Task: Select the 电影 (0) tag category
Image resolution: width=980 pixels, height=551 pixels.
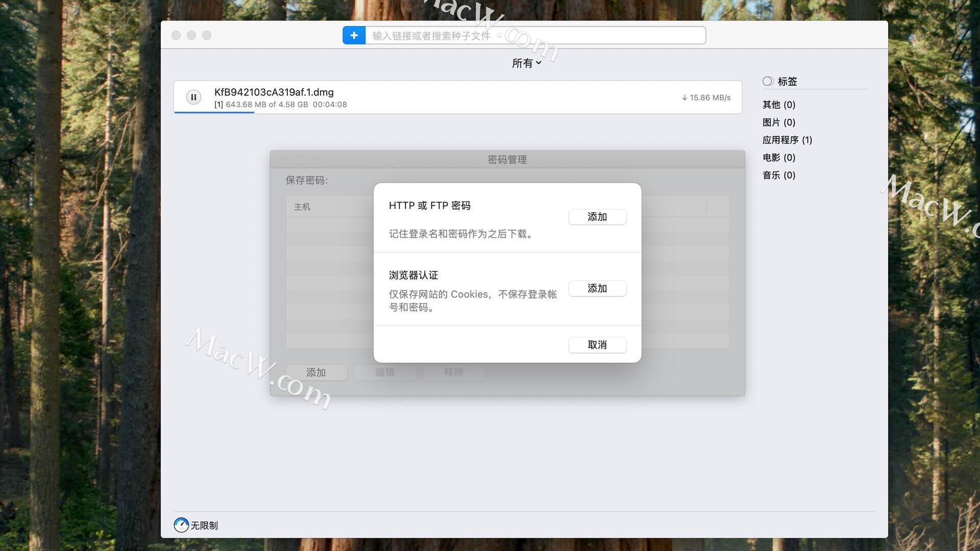Action: tap(778, 158)
